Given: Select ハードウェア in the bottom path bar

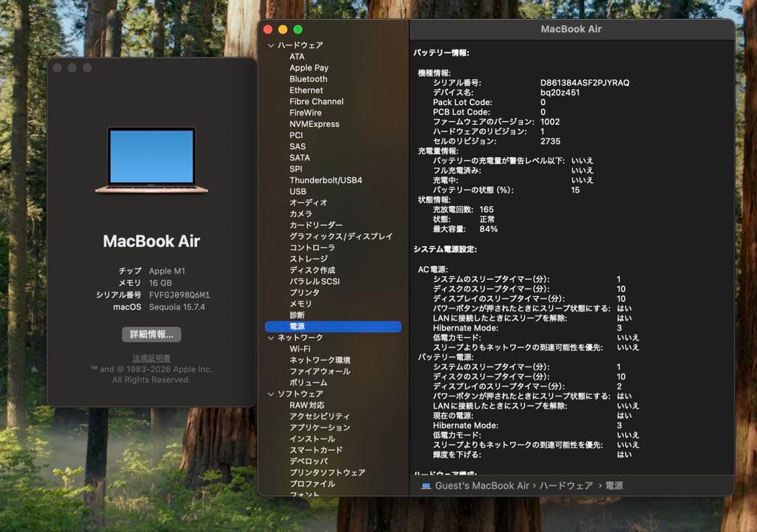Looking at the screenshot, I should (x=566, y=486).
